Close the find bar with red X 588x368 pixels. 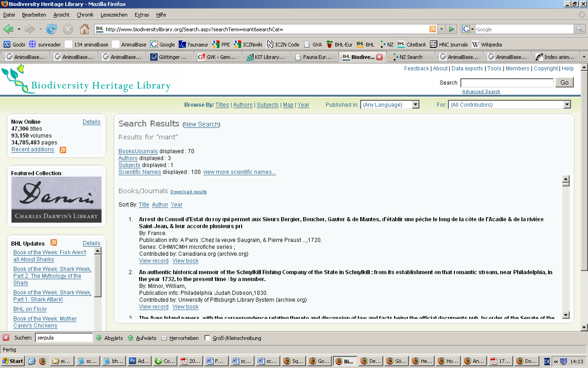[6, 338]
